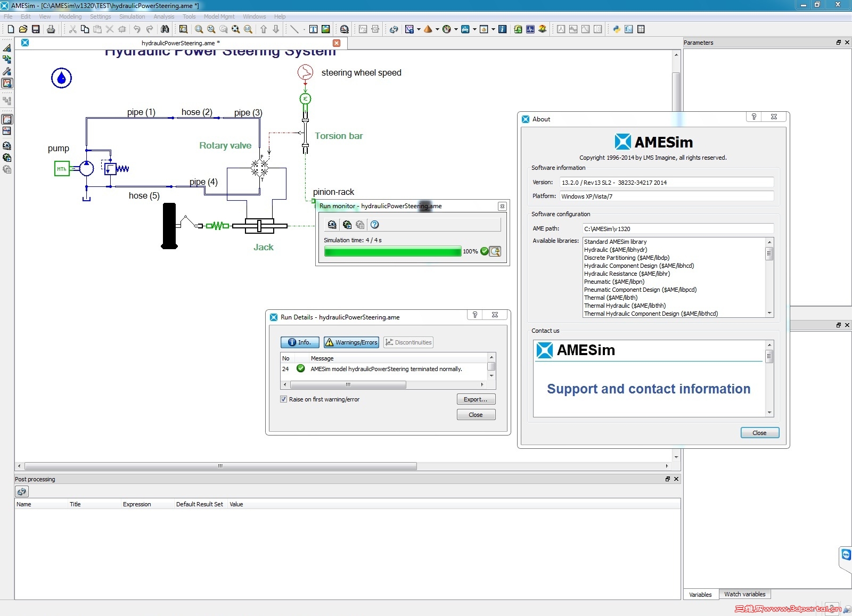Viewport: 852px width, 616px height.
Task: Start simulation with the sidebar run icon
Action: click(x=7, y=158)
